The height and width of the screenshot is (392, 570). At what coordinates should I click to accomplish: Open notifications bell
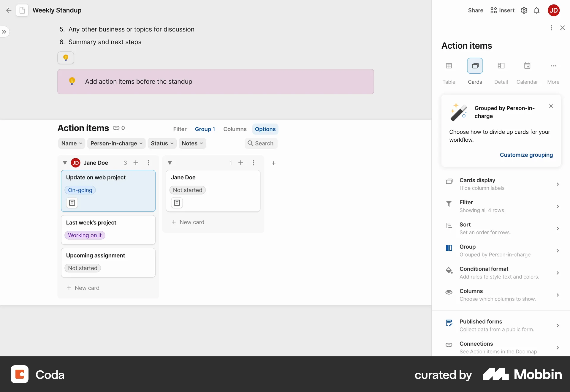[537, 10]
